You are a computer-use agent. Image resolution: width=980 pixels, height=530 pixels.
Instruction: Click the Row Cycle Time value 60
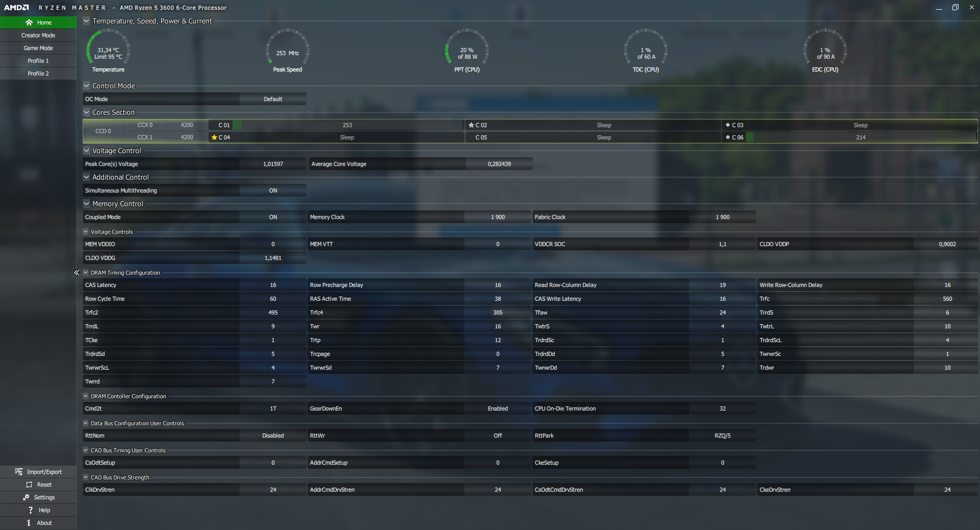(x=273, y=299)
